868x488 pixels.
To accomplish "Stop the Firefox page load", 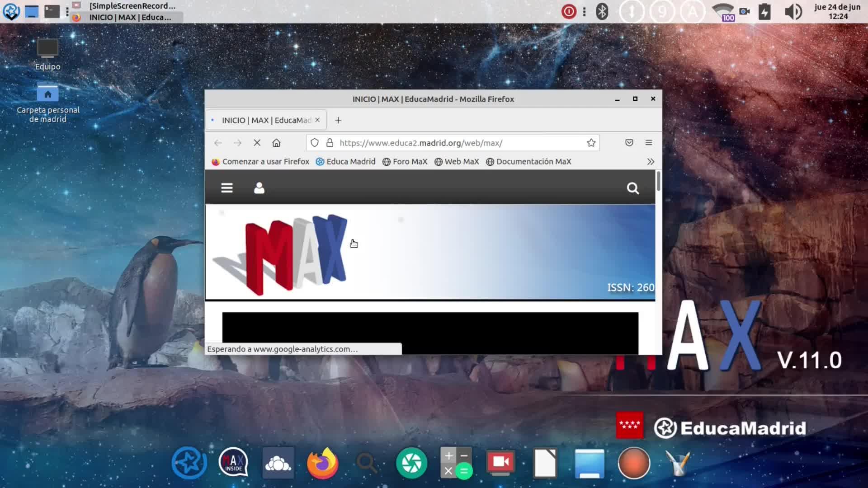I will click(x=257, y=143).
